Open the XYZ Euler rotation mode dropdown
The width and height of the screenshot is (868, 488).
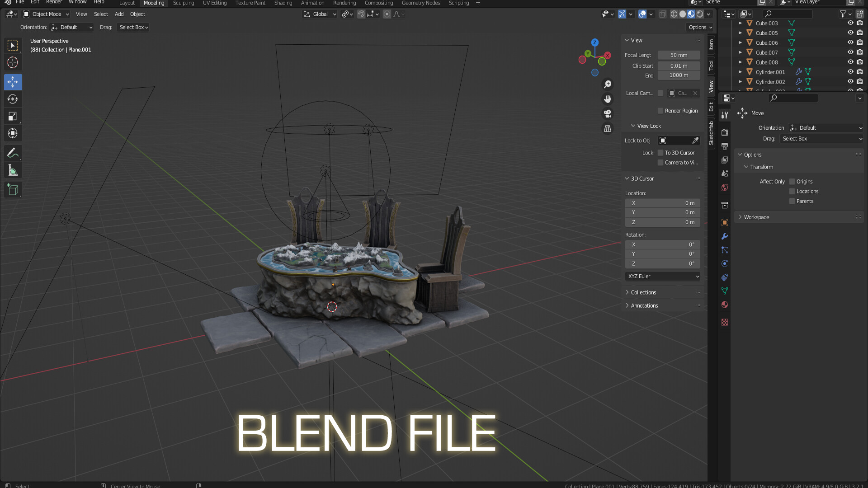pos(662,276)
